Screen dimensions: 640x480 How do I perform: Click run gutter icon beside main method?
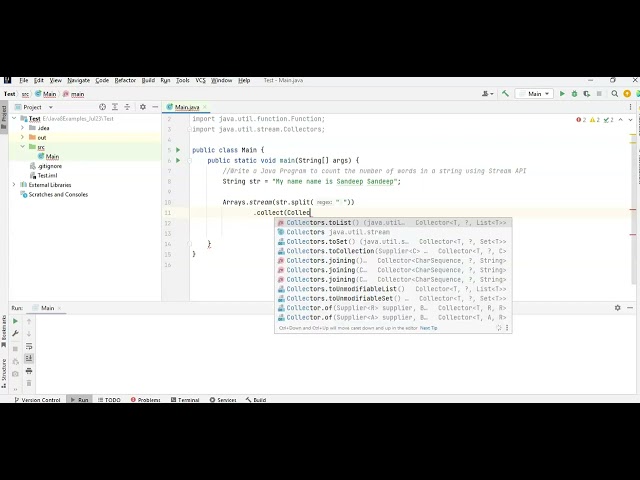178,160
